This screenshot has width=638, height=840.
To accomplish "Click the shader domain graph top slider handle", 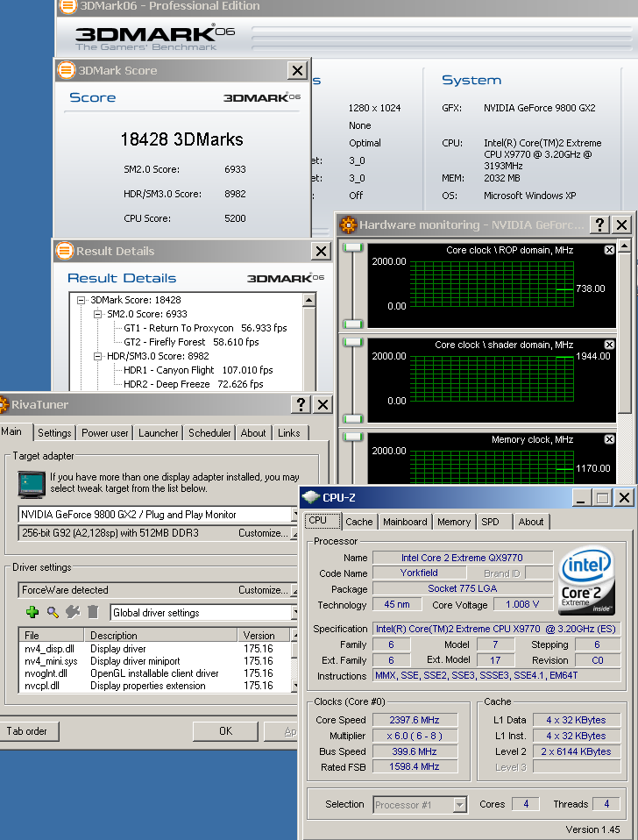I will point(353,342).
